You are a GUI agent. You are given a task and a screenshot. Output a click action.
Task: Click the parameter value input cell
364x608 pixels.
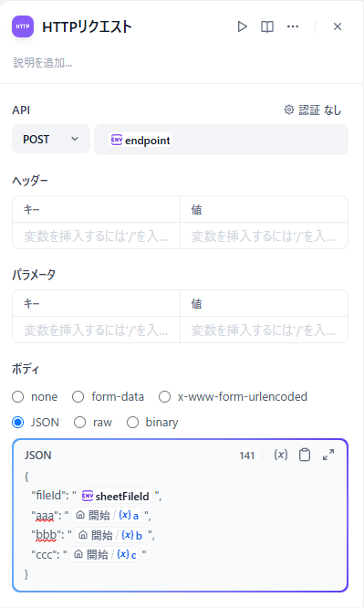click(x=264, y=330)
